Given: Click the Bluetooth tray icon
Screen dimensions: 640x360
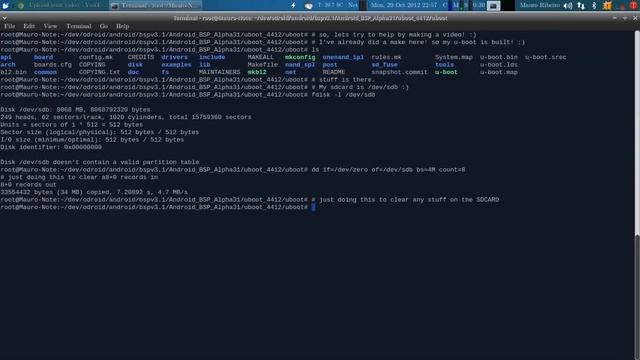Looking at the screenshot, I should point(594,5).
